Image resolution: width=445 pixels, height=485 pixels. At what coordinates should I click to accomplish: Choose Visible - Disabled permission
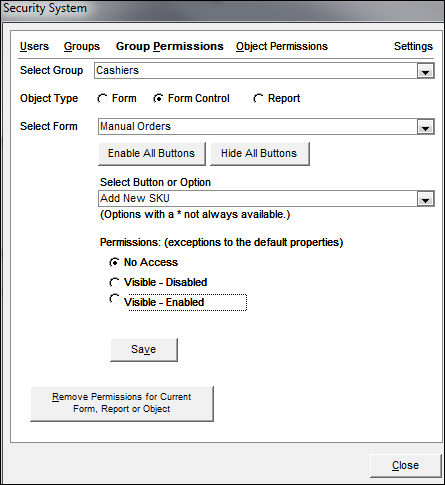point(114,283)
